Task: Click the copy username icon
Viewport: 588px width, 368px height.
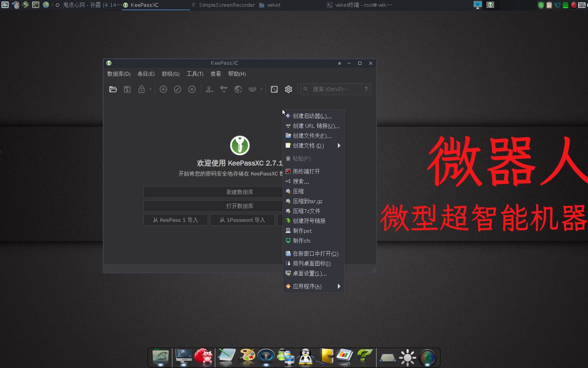Action: 209,89
